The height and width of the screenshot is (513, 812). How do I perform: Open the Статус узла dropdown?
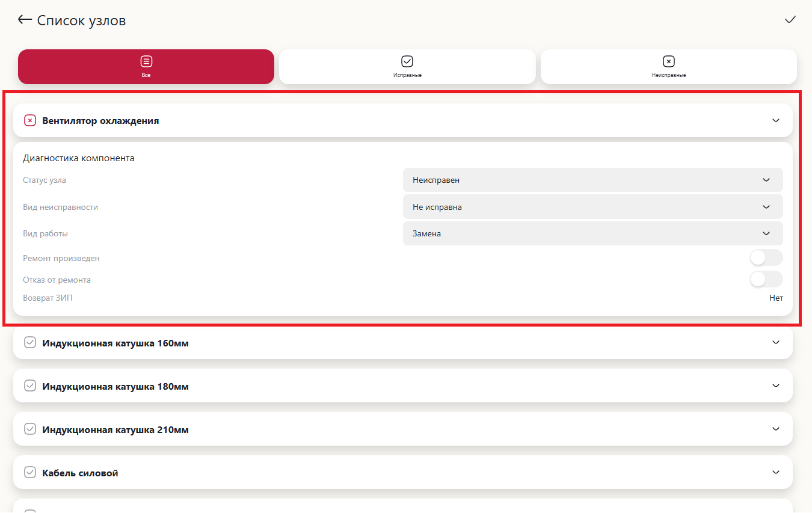pyautogui.click(x=592, y=180)
